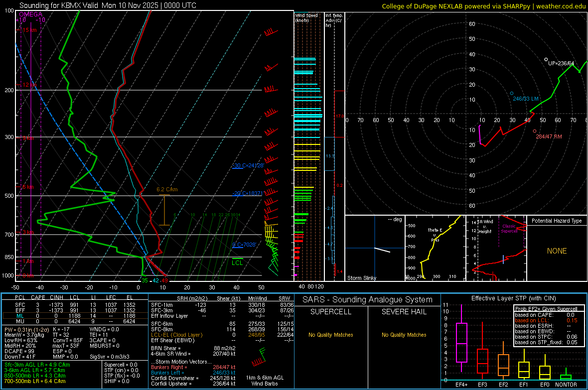Click the "Eff Shear (EBWD)" row label
The image size is (588, 390).
pyautogui.click(x=172, y=340)
